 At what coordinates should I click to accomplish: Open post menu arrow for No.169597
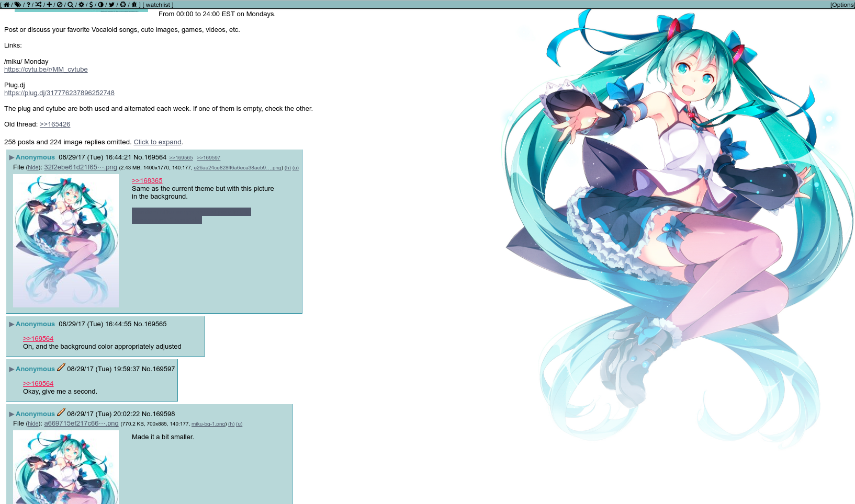[12, 369]
